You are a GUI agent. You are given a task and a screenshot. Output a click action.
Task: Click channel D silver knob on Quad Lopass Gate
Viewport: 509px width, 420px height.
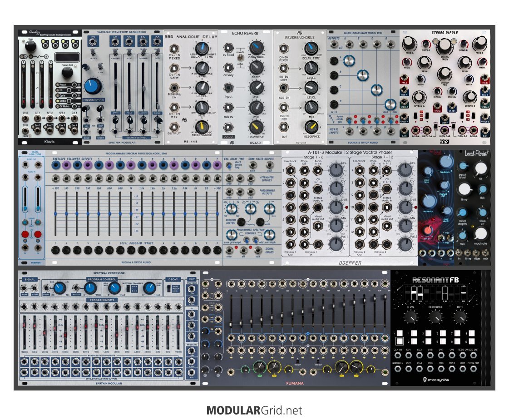(x=390, y=104)
